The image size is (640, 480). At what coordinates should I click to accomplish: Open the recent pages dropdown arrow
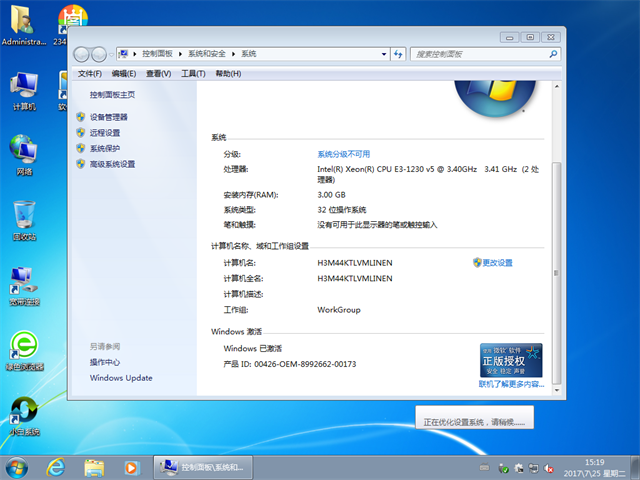111,55
